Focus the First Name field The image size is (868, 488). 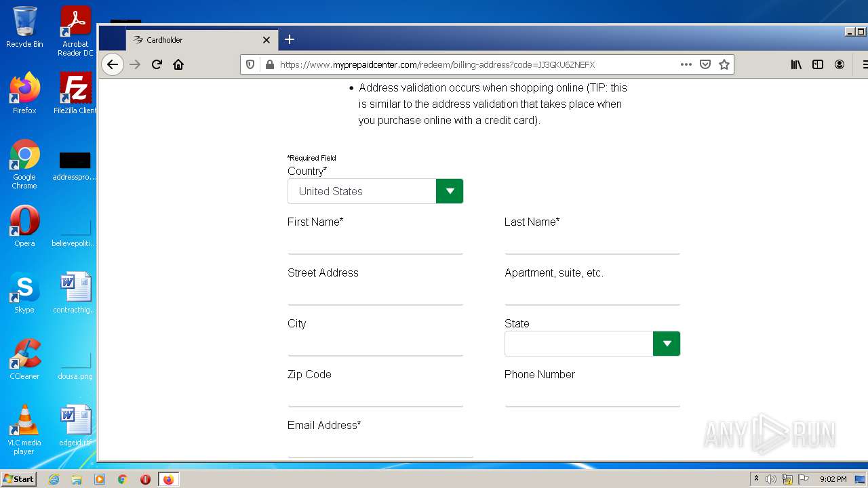point(375,243)
